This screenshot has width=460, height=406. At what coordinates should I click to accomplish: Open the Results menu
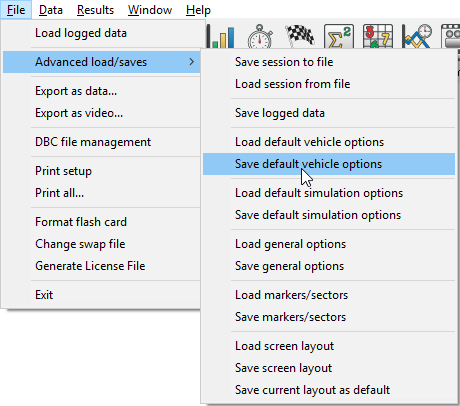pyautogui.click(x=95, y=10)
